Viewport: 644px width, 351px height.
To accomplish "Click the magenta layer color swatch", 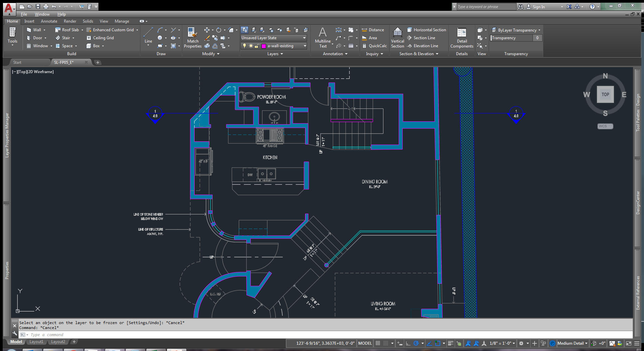I will coord(264,46).
